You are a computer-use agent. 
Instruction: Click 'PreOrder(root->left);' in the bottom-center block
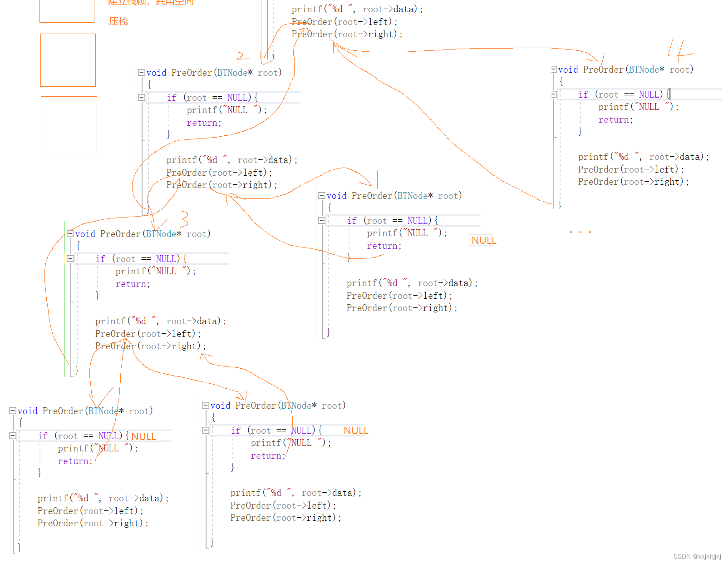(283, 505)
